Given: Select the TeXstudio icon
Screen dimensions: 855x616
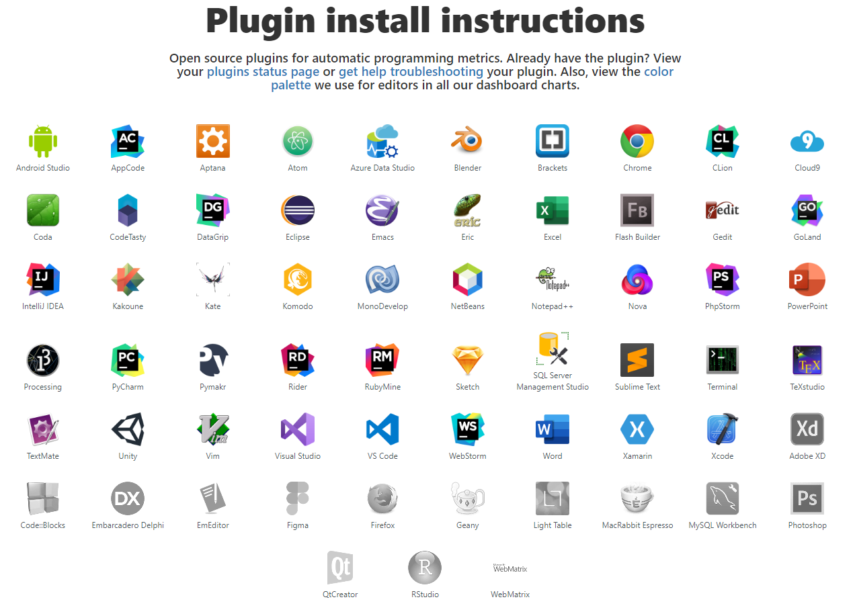Looking at the screenshot, I should click(x=807, y=360).
